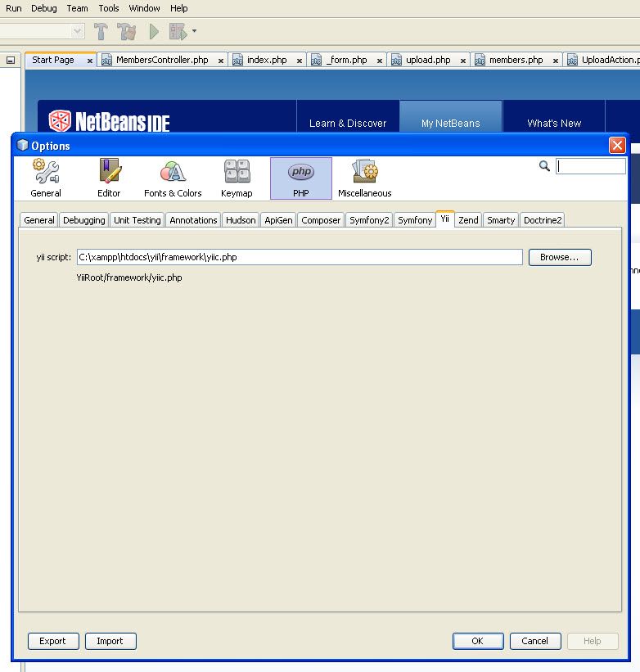Click the search magnifier icon in Options

tap(544, 166)
